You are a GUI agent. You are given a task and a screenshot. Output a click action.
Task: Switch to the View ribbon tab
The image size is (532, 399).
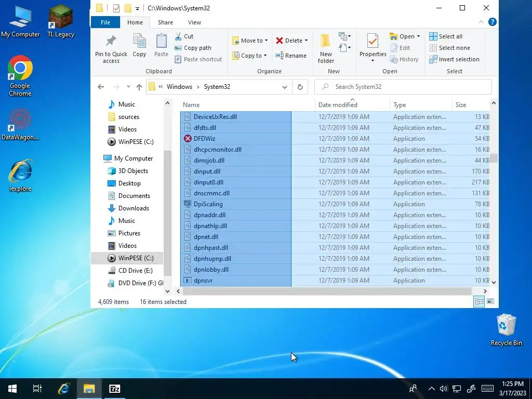click(194, 22)
